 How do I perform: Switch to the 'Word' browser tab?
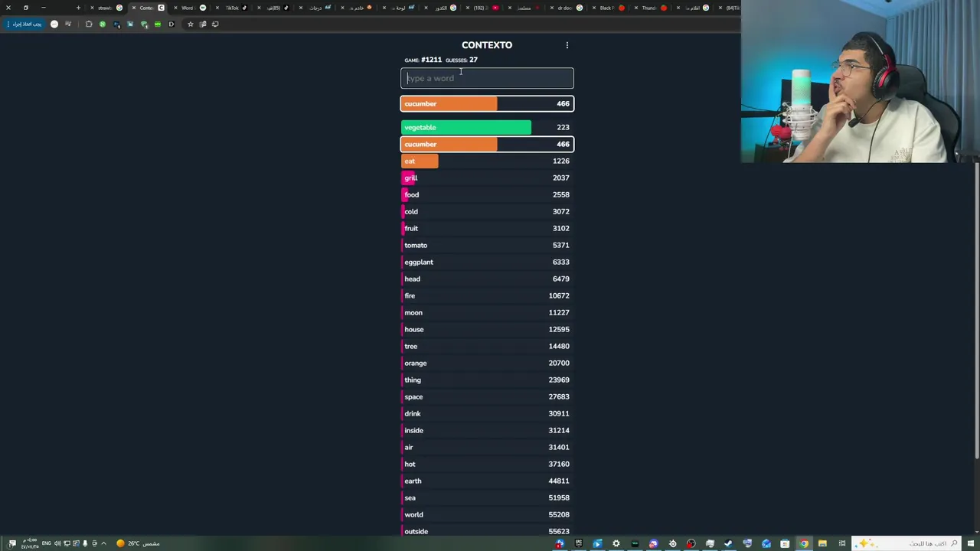[x=190, y=8]
